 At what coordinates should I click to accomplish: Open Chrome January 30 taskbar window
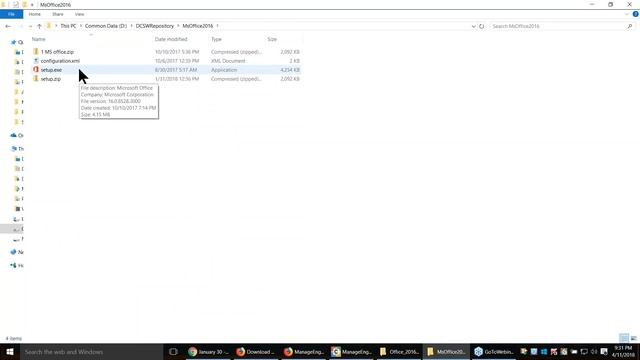pyautogui.click(x=208, y=352)
